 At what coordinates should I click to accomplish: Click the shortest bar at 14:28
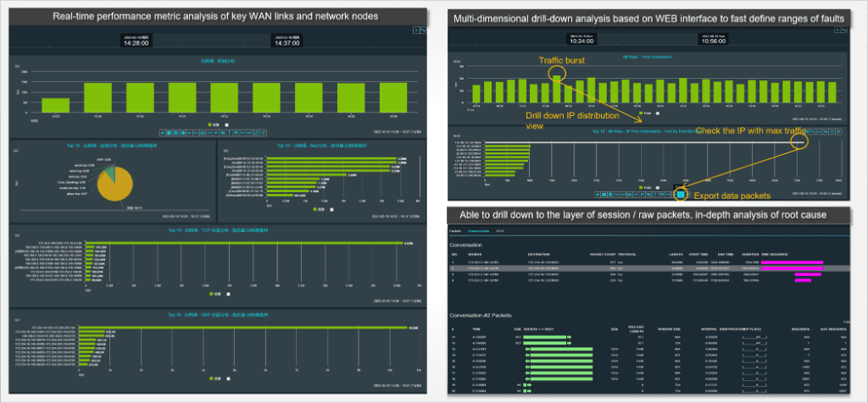pyautogui.click(x=55, y=105)
